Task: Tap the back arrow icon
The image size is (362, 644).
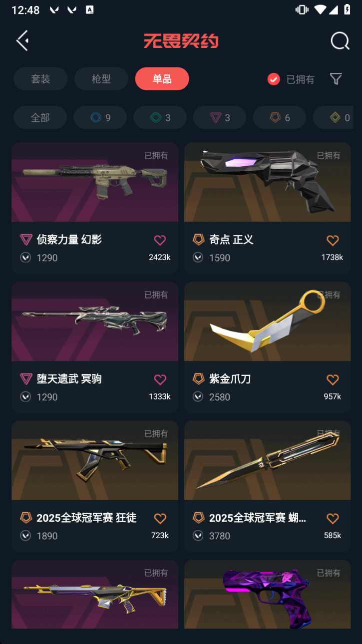Action: tap(22, 40)
